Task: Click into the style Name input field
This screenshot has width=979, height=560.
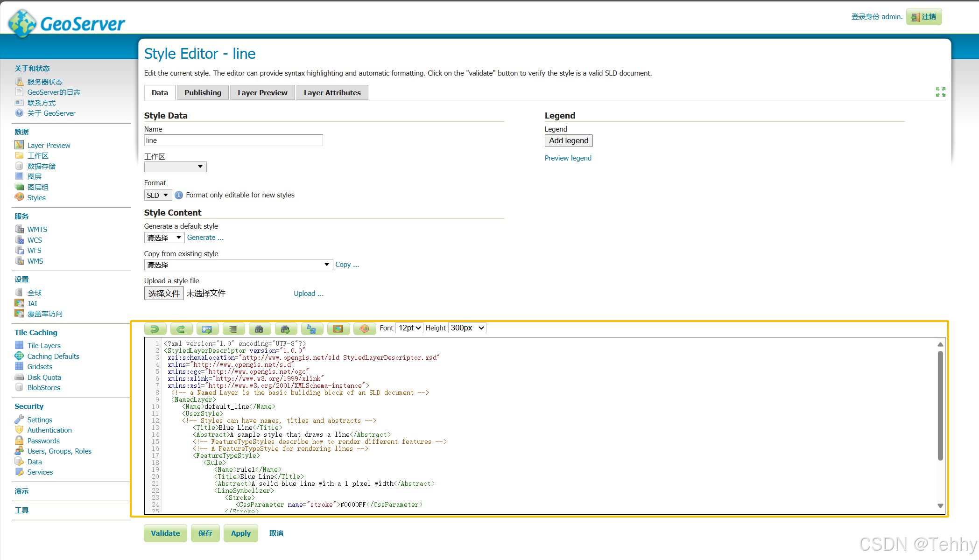Action: tap(233, 140)
